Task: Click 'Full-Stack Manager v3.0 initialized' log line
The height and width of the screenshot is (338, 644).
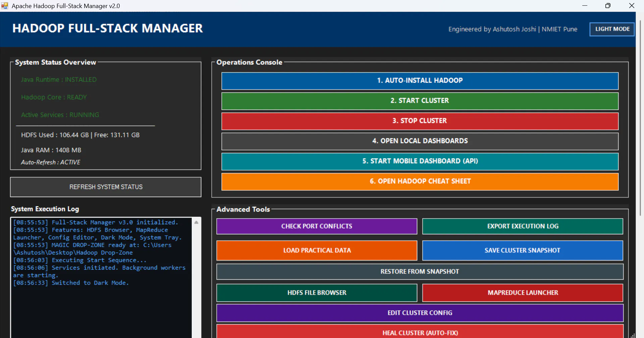Action: tap(96, 222)
